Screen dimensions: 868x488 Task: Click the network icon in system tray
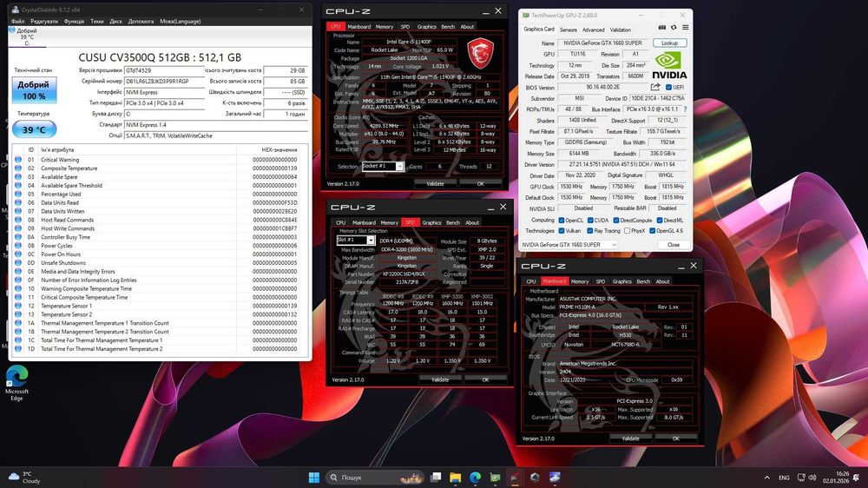[801, 477]
